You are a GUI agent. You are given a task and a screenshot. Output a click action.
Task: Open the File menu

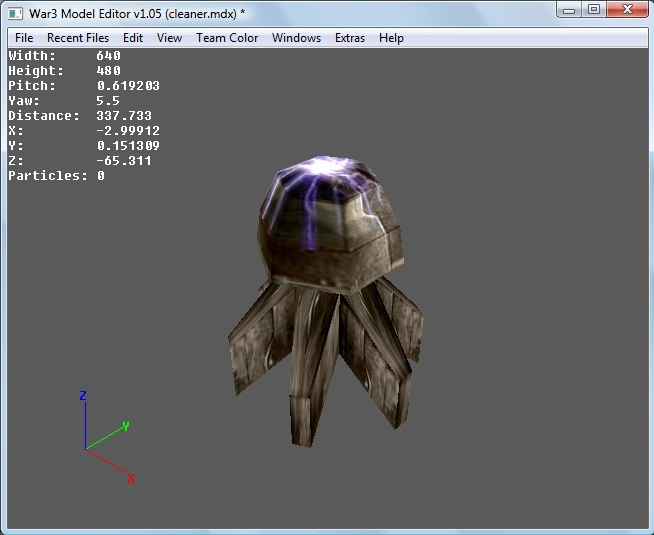pos(24,38)
